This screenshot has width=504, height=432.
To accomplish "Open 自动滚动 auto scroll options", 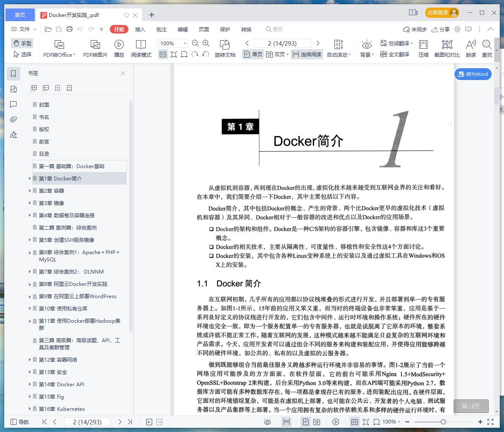I will (x=339, y=49).
